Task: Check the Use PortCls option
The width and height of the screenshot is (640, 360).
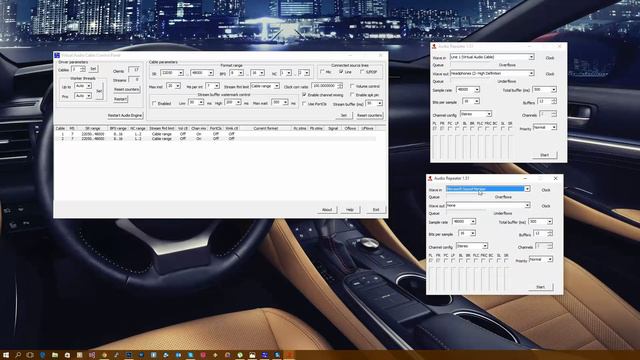Action: point(304,104)
